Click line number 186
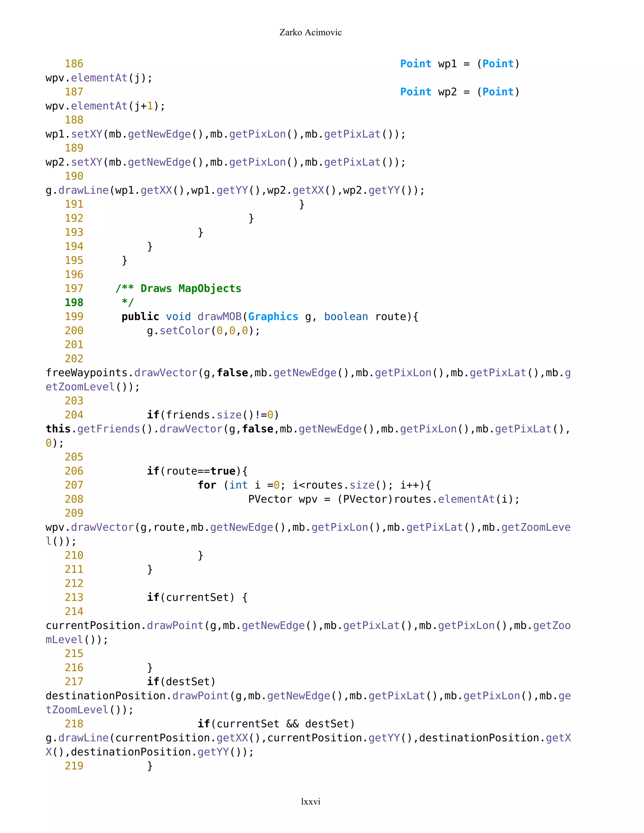 pos(74,64)
